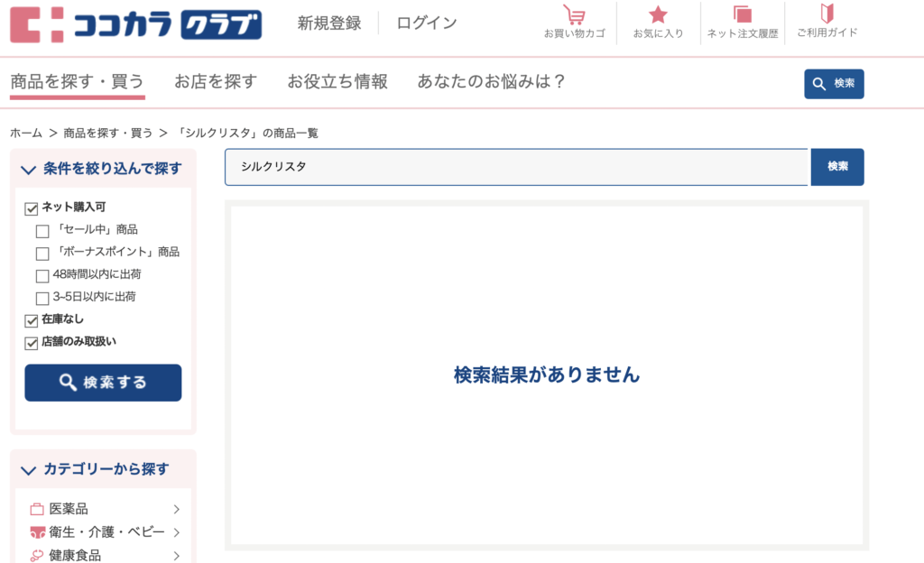Click the ログイン link
The width and height of the screenshot is (924, 563).
tap(427, 23)
